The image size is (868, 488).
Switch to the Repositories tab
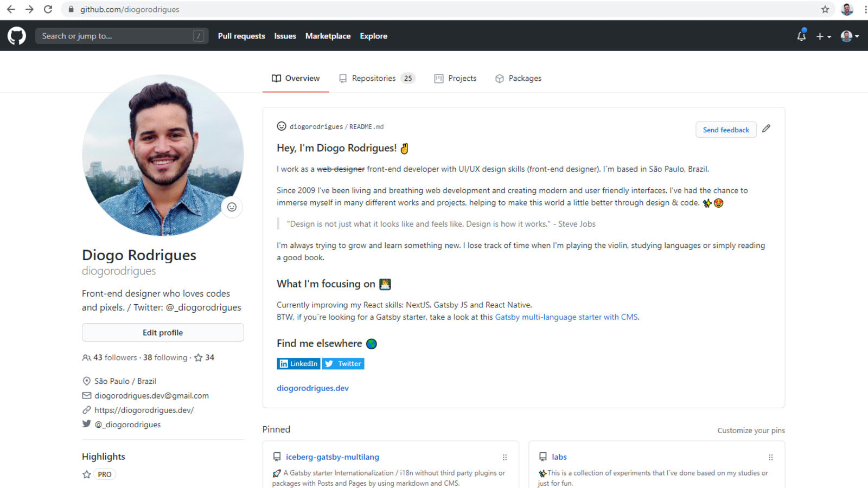click(x=377, y=78)
